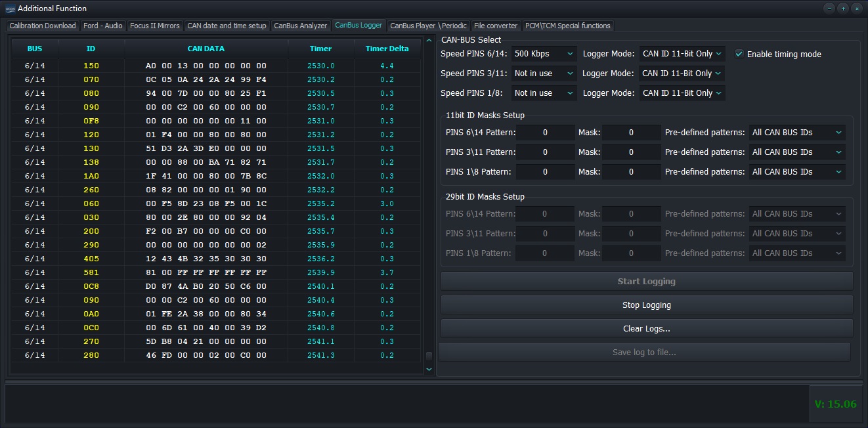Open the File converter tab
The image size is (868, 428).
click(x=496, y=26)
